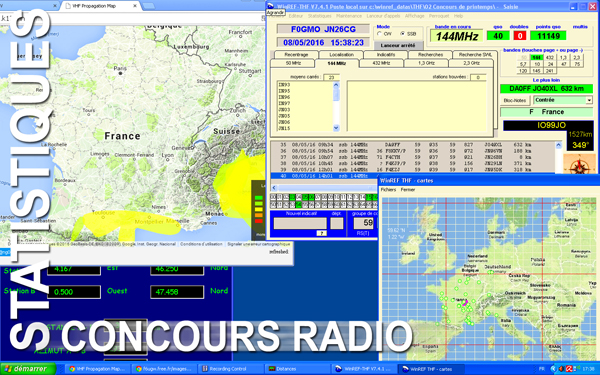Click the Lanceur arrêté button

coord(398,46)
